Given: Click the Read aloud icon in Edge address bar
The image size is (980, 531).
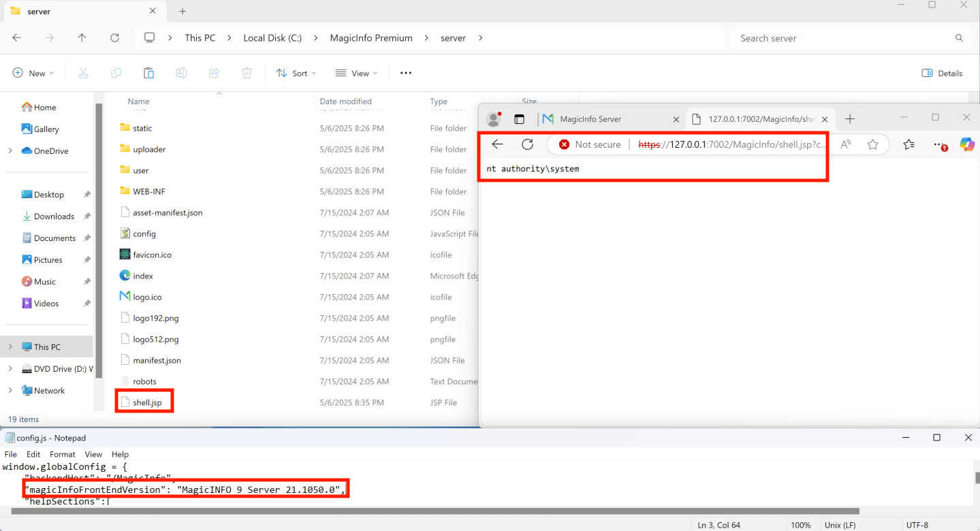Looking at the screenshot, I should click(x=846, y=144).
